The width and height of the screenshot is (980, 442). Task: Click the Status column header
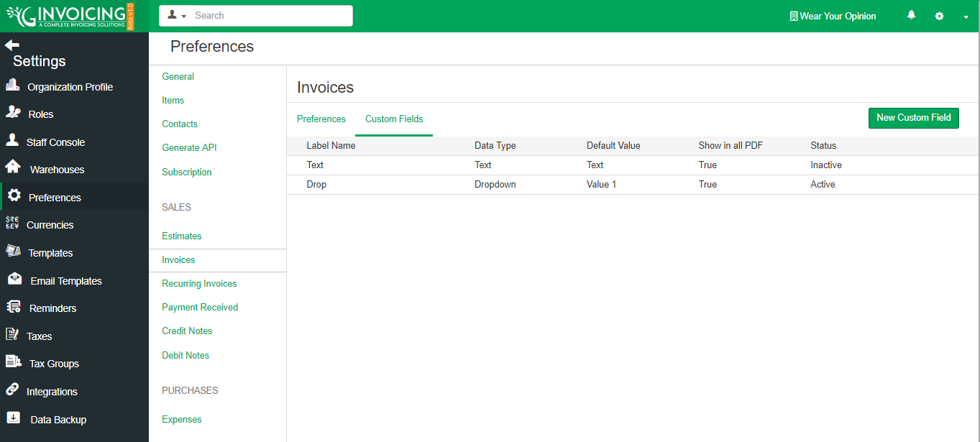[x=823, y=145]
